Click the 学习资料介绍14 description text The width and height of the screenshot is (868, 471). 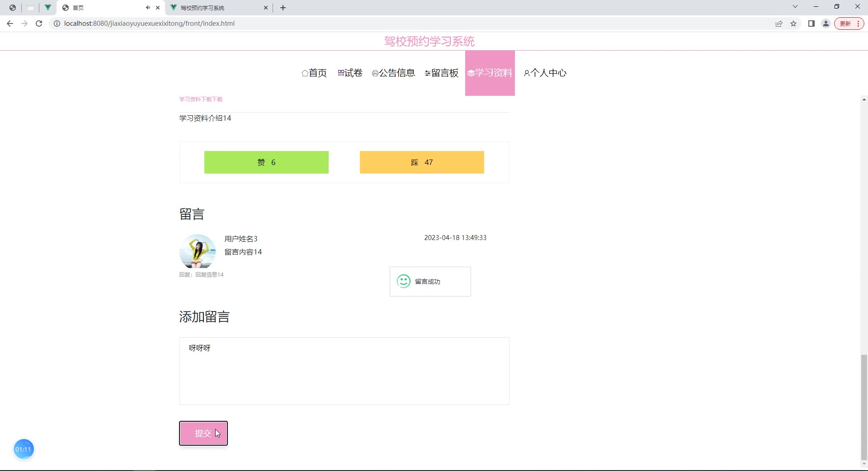point(205,118)
